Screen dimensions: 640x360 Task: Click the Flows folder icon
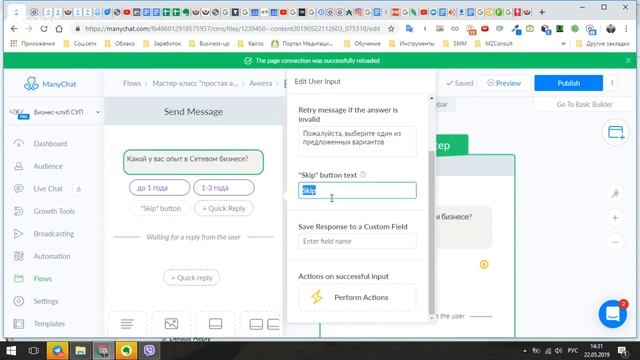click(x=19, y=278)
